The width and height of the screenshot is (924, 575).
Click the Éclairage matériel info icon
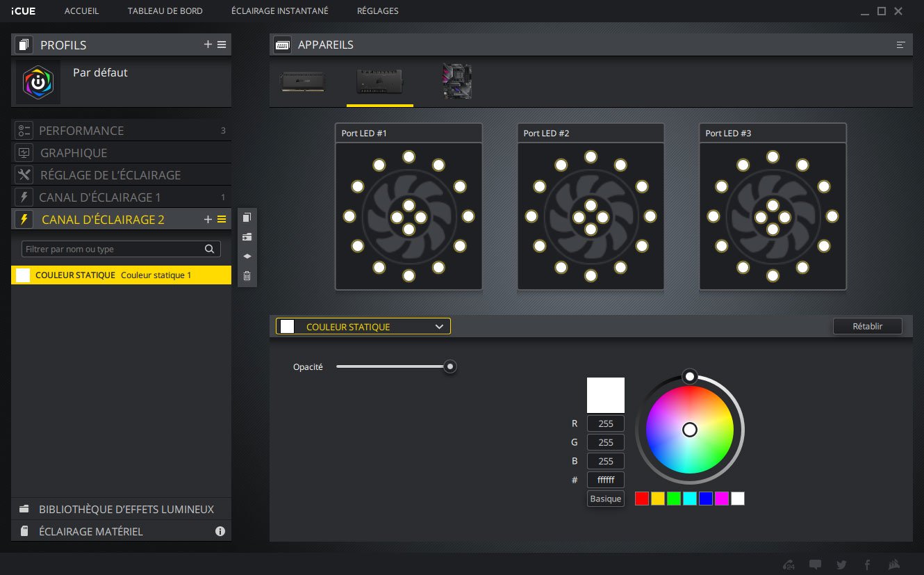tap(220, 531)
